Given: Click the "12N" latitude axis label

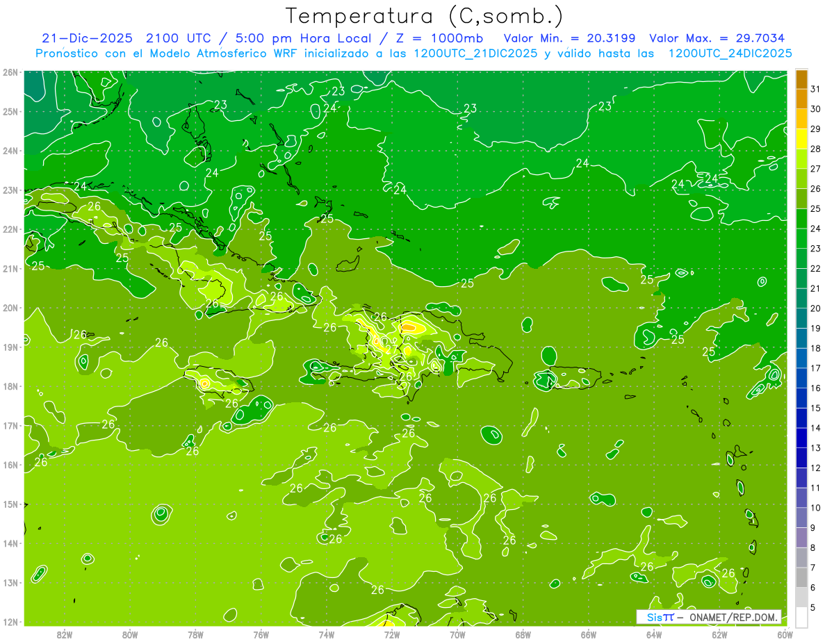Looking at the screenshot, I should click(10, 622).
